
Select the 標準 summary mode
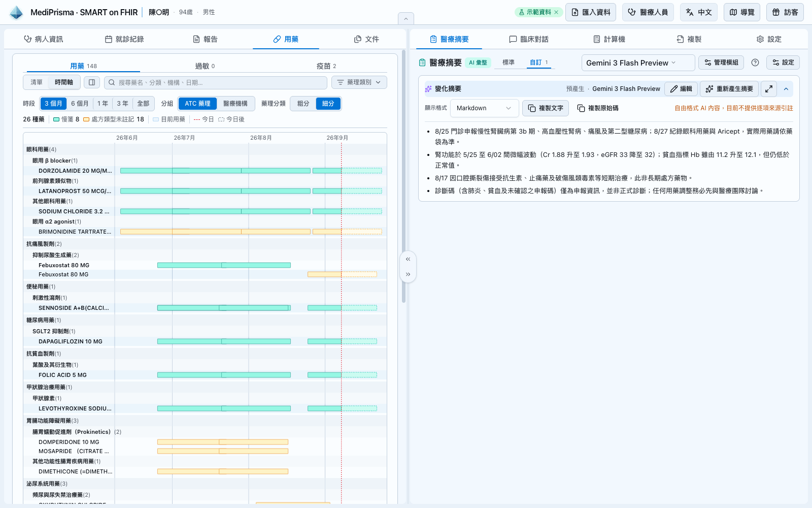(509, 62)
